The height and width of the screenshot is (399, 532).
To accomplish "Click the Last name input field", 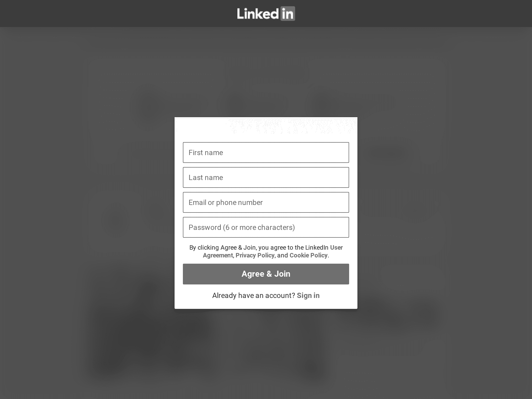I will 266,177.
